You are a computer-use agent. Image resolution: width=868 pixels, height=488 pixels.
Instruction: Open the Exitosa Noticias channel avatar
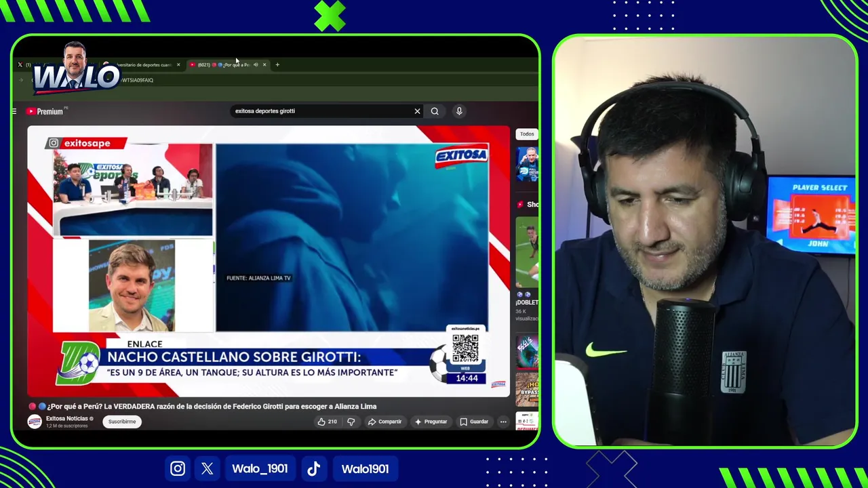(x=34, y=422)
